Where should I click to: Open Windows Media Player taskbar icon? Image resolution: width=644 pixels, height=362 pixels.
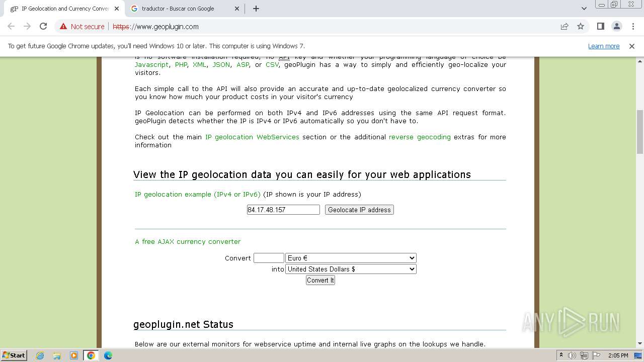[74, 355]
